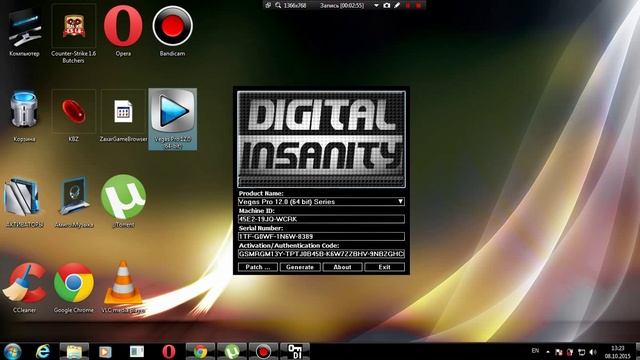Click the Machine ID field
This screenshot has width=640, height=360.
tap(321, 219)
